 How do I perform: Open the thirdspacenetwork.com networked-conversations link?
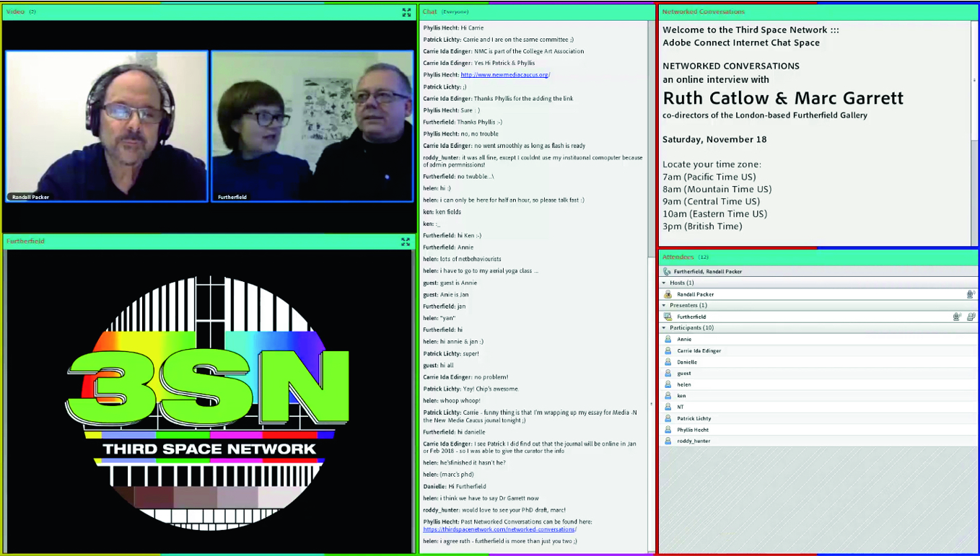click(x=499, y=529)
